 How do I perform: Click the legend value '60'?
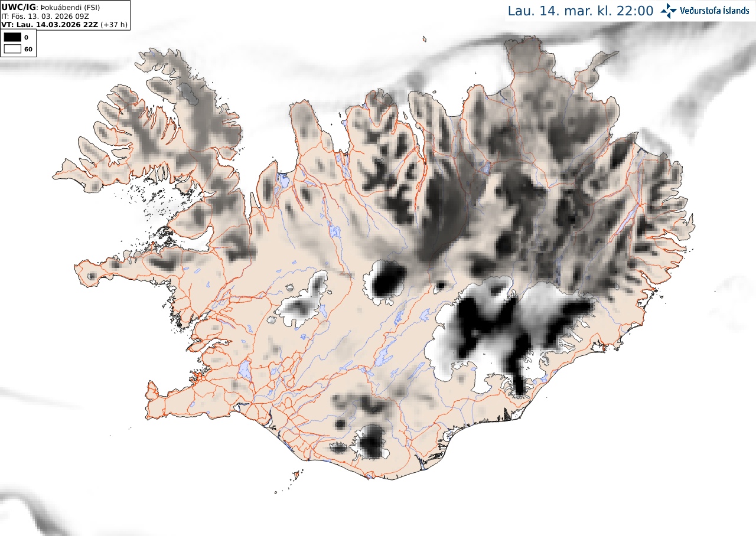(28, 49)
